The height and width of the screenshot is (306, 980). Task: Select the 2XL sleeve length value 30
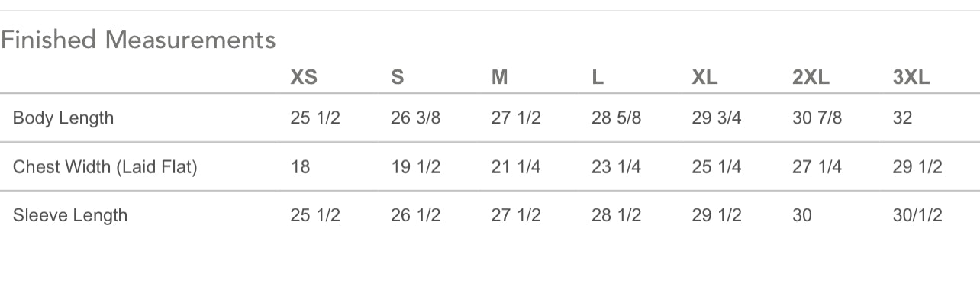pyautogui.click(x=802, y=215)
